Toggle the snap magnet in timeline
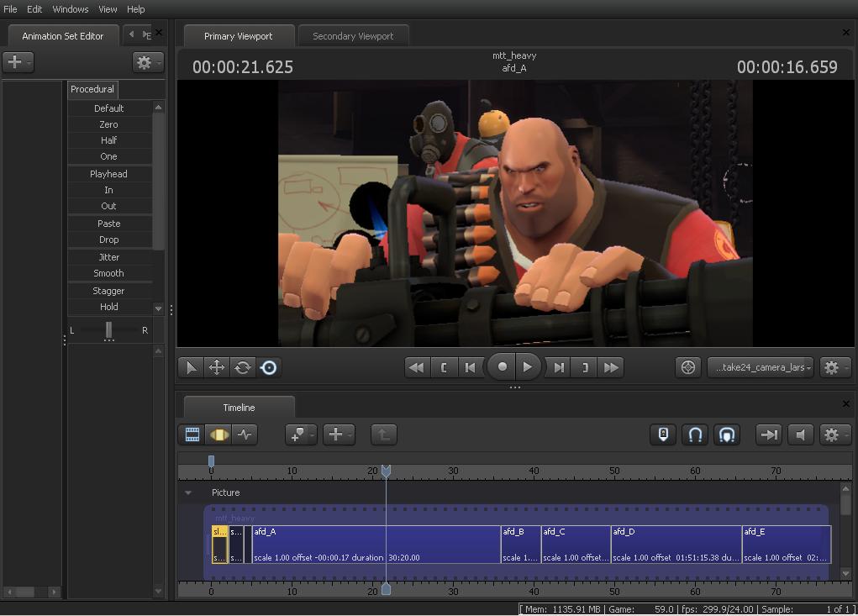The height and width of the screenshot is (616, 858). [x=695, y=434]
